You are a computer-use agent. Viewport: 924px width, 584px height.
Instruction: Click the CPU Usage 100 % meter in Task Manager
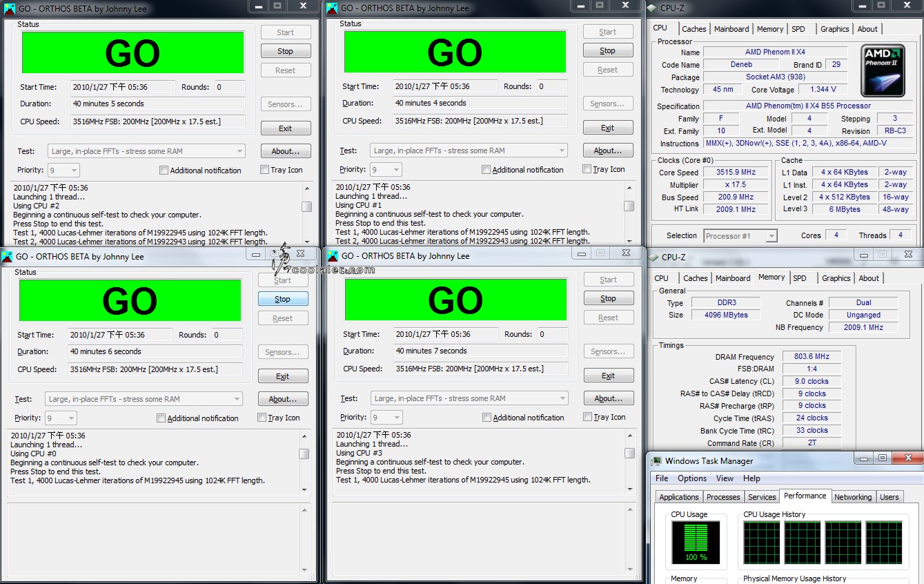click(696, 542)
